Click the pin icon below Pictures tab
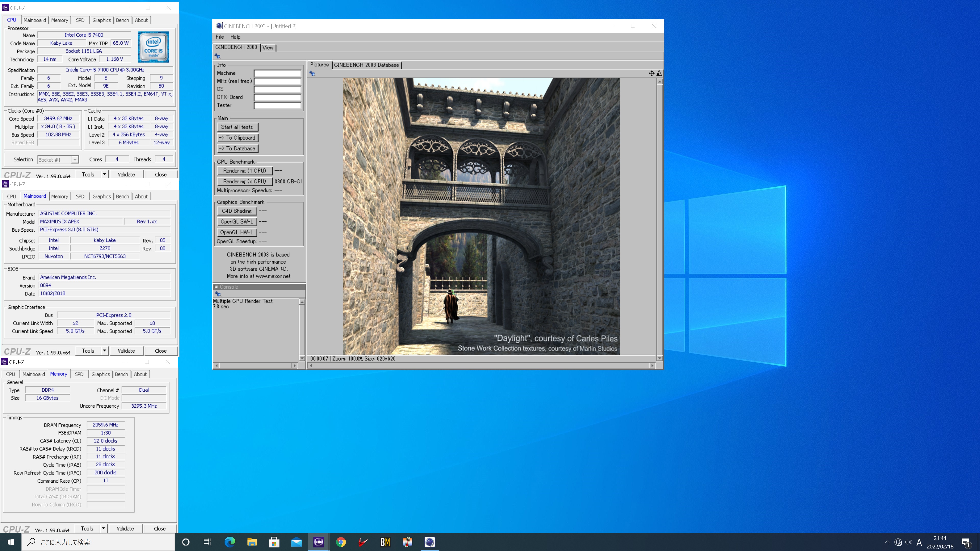This screenshot has width=980, height=551. pos(312,73)
